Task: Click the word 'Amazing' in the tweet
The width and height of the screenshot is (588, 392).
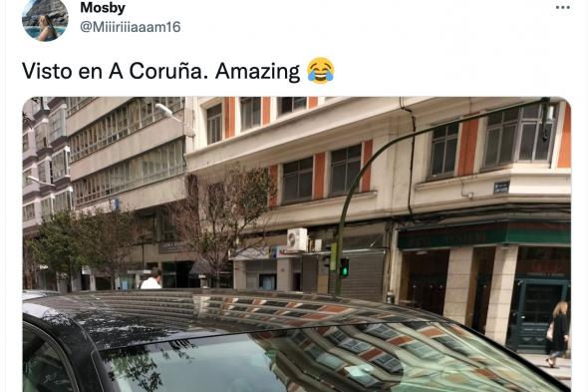Action: pos(258,71)
